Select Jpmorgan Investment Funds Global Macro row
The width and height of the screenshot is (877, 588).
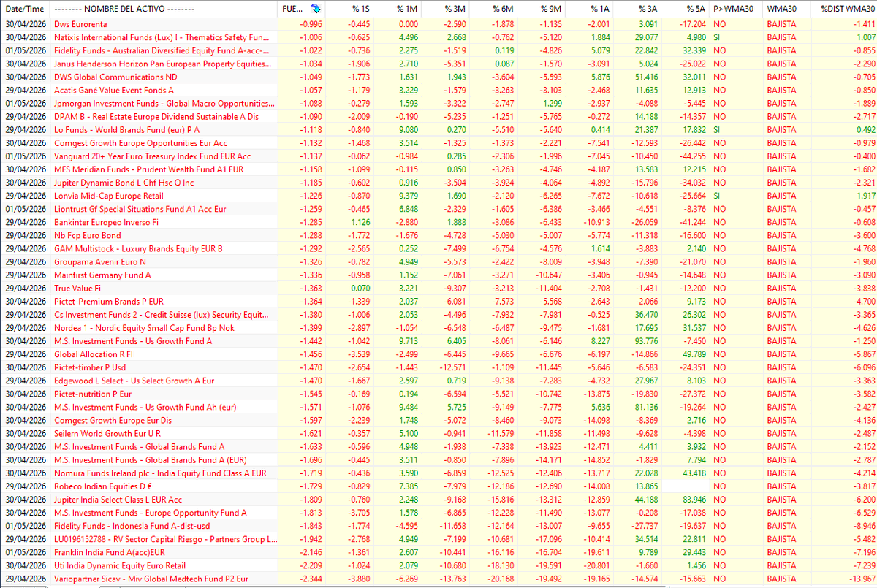coord(438,103)
